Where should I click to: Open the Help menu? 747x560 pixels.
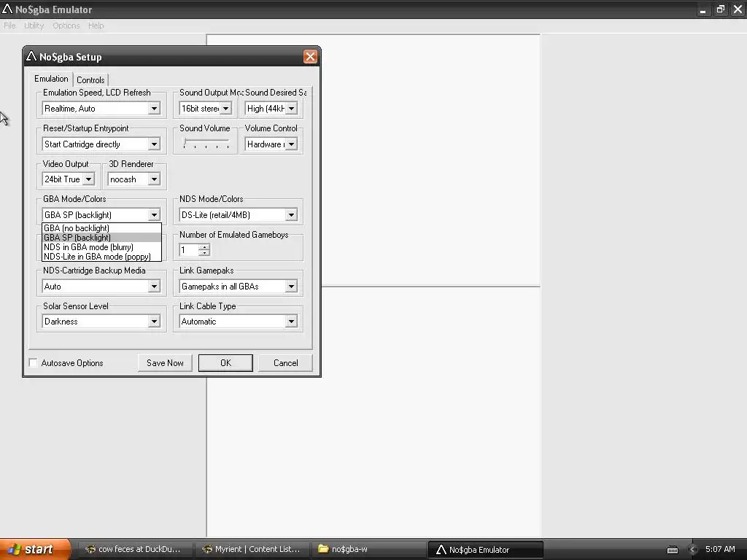(x=96, y=26)
